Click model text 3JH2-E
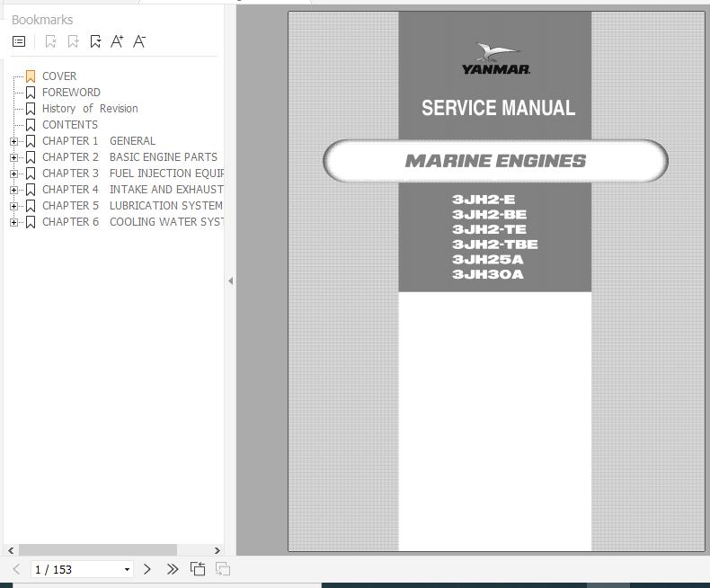 tap(484, 200)
